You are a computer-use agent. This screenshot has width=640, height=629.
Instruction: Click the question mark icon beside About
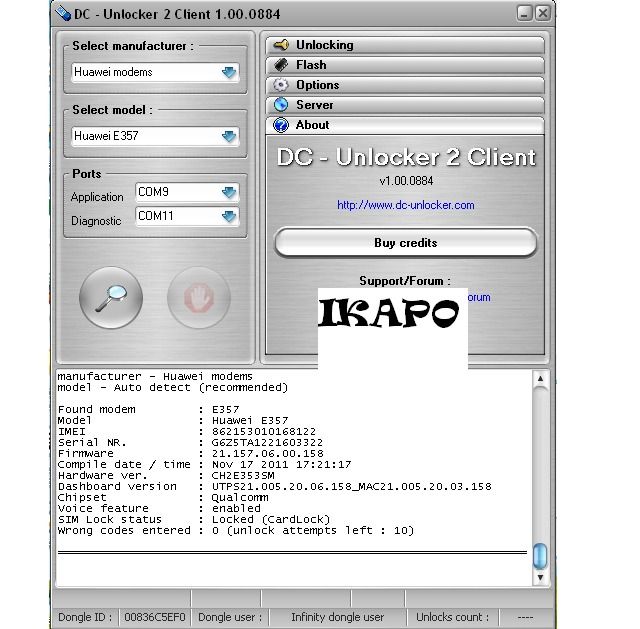tap(281, 125)
